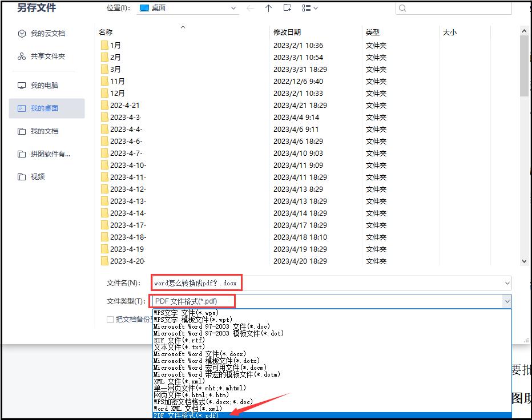Create a new folder with the toolbar icon
Image resolution: width=532 pixels, height=420 pixels.
[287, 8]
